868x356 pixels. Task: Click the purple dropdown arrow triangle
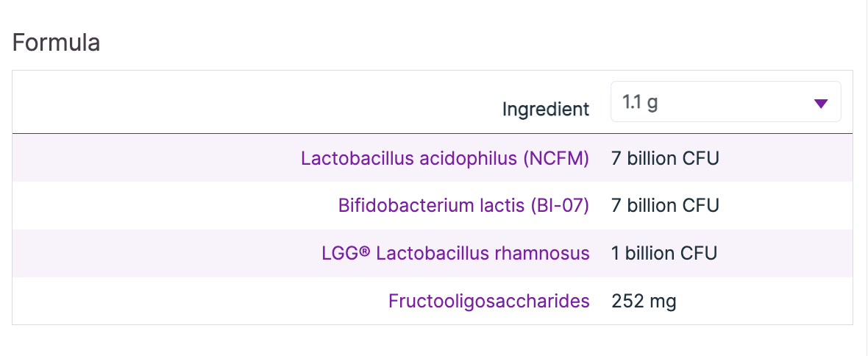pyautogui.click(x=821, y=104)
